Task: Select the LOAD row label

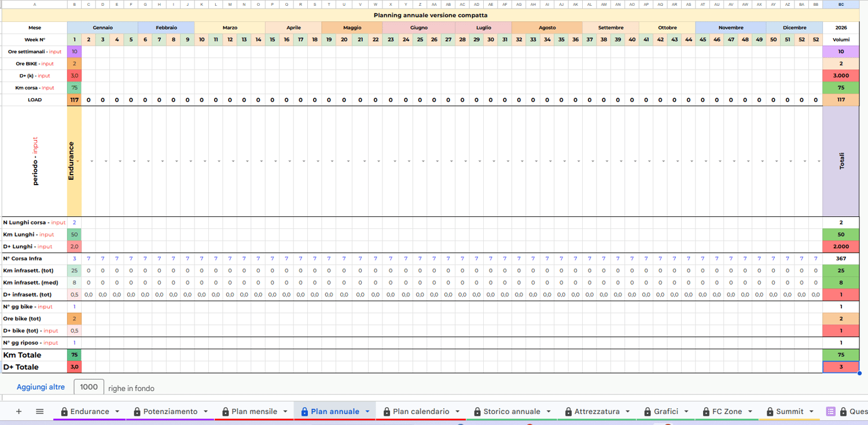Action: click(x=35, y=99)
